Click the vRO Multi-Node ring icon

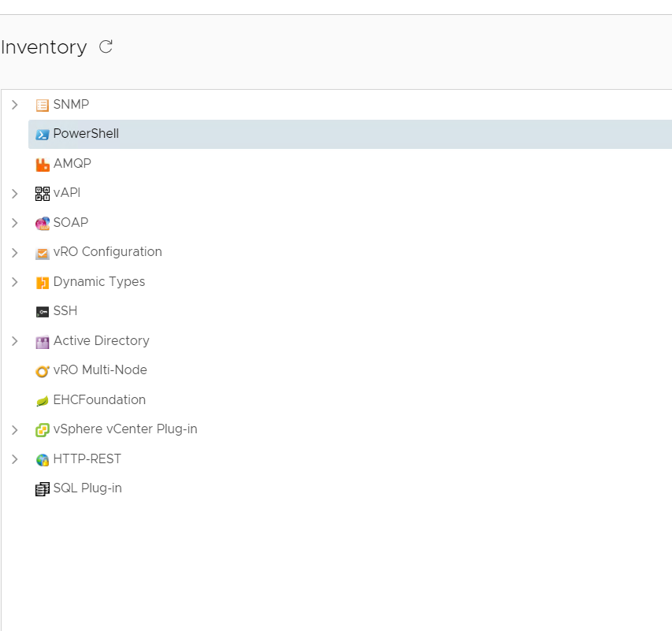click(x=42, y=370)
